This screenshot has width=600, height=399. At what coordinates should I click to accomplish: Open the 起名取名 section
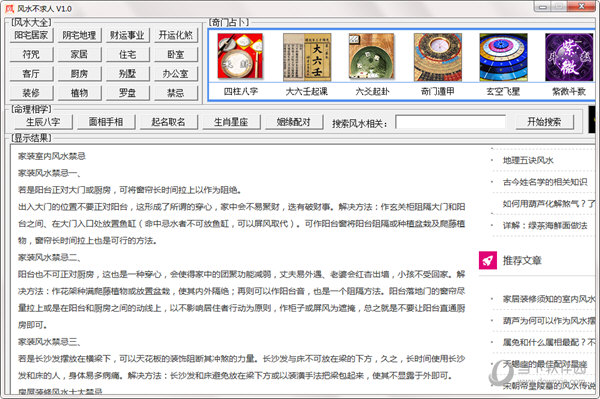168,122
